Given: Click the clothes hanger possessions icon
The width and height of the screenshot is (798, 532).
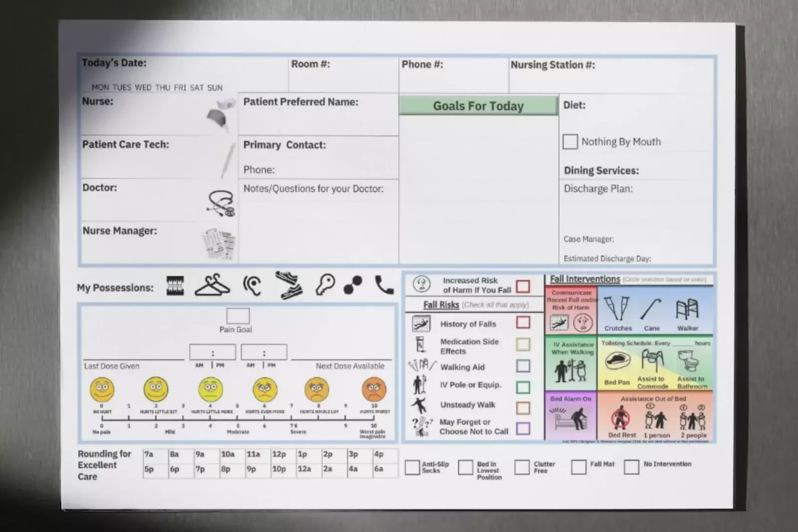Looking at the screenshot, I should pyautogui.click(x=211, y=286).
